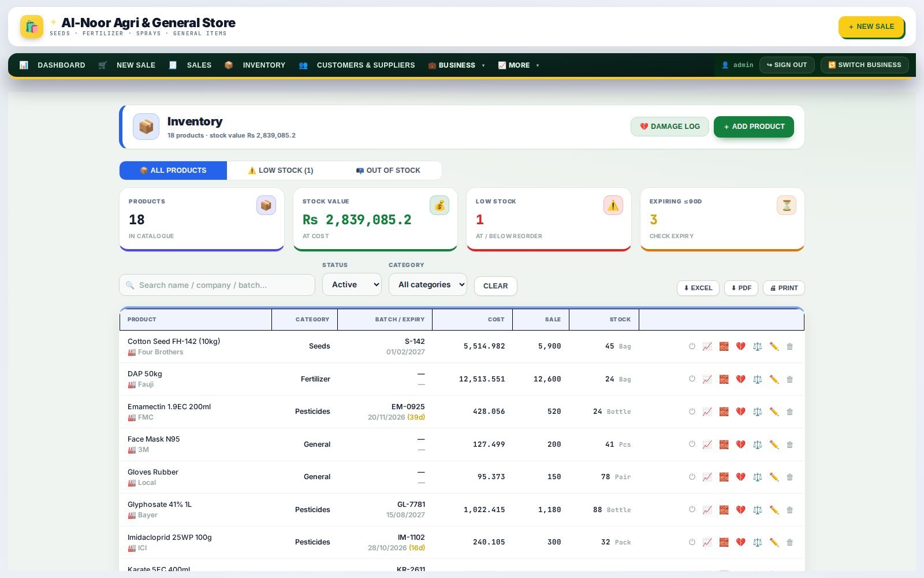Open chart icon for Cotton Seed FH-142
924x578 pixels.
click(x=707, y=346)
